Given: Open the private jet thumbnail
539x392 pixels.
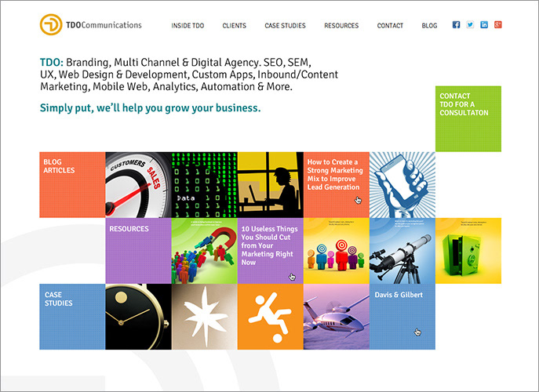Looking at the screenshot, I should [x=336, y=317].
